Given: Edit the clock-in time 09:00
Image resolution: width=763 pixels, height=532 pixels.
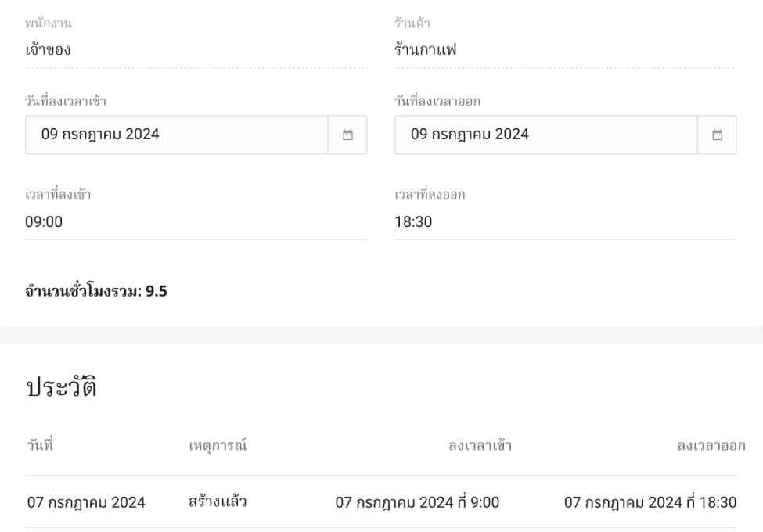Looking at the screenshot, I should point(196,222).
